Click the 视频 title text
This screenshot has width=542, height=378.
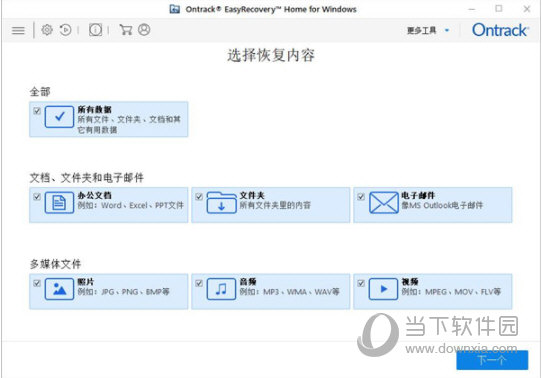[410, 282]
